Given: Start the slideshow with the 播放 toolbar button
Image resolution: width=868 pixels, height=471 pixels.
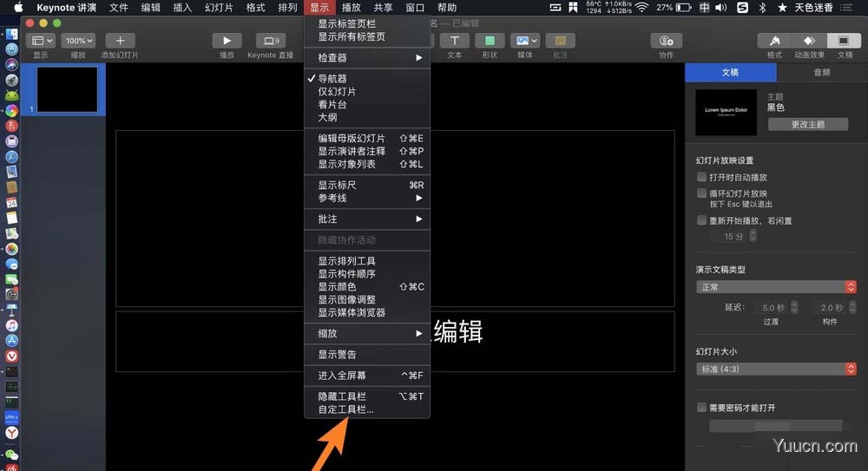Looking at the screenshot, I should point(227,41).
